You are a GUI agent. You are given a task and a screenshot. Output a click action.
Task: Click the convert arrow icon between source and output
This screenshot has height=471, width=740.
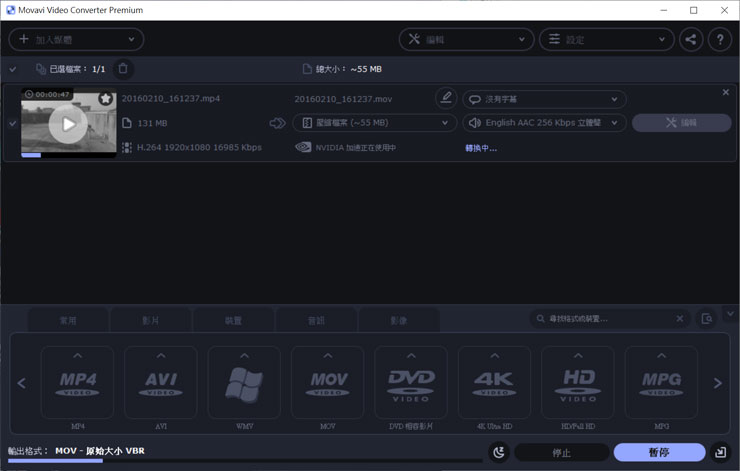pyautogui.click(x=278, y=123)
